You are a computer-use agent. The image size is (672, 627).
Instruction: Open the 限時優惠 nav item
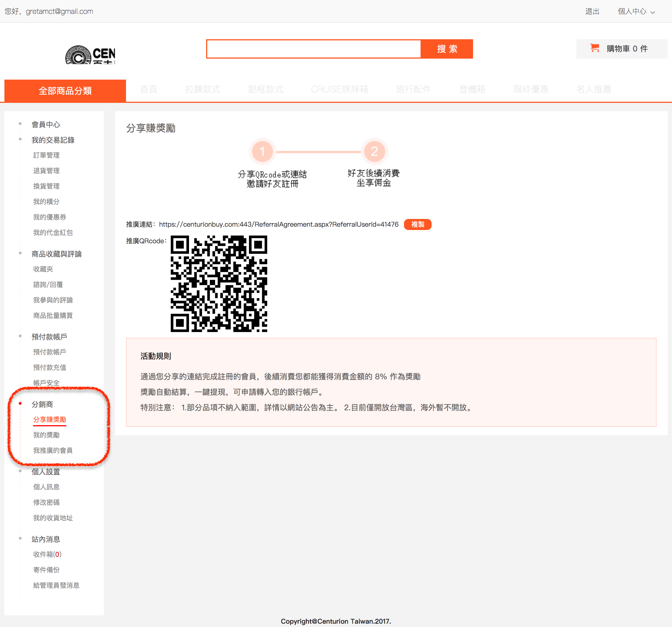click(x=531, y=89)
